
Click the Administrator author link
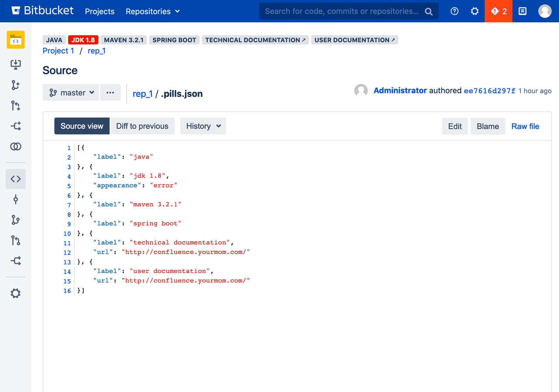click(x=400, y=91)
